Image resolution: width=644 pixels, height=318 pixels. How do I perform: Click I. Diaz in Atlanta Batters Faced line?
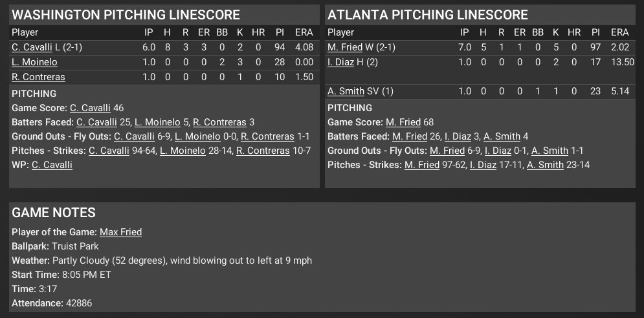pyautogui.click(x=459, y=136)
